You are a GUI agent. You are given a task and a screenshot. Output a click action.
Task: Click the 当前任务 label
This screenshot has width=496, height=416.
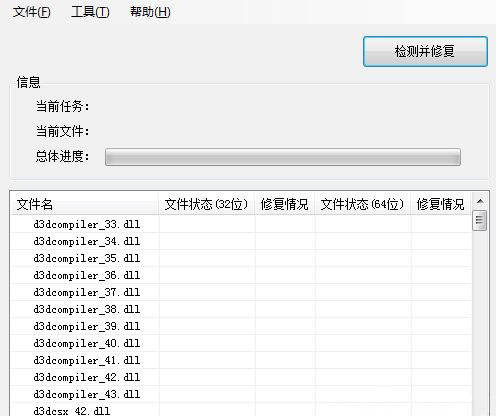(x=63, y=107)
